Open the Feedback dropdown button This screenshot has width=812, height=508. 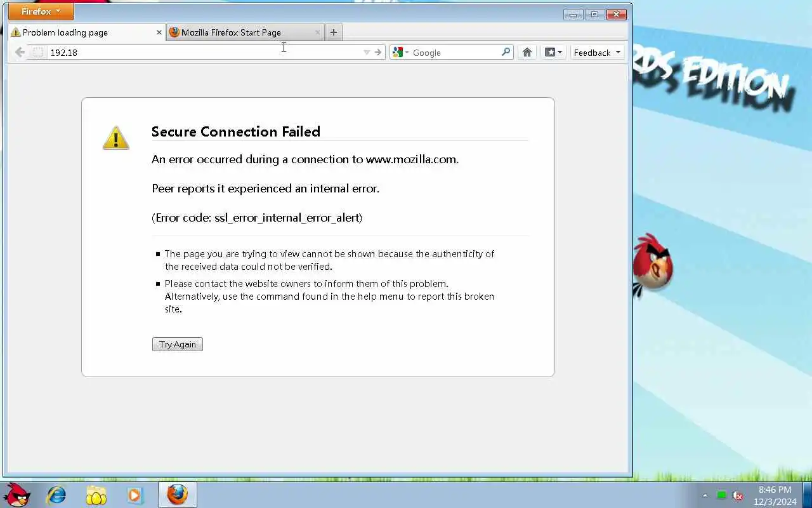597,53
